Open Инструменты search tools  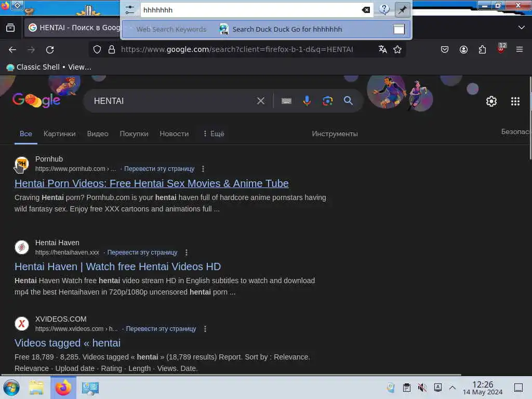(335, 134)
